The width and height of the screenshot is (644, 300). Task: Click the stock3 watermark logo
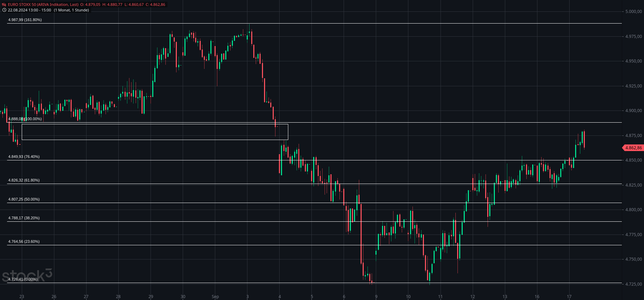(27, 275)
